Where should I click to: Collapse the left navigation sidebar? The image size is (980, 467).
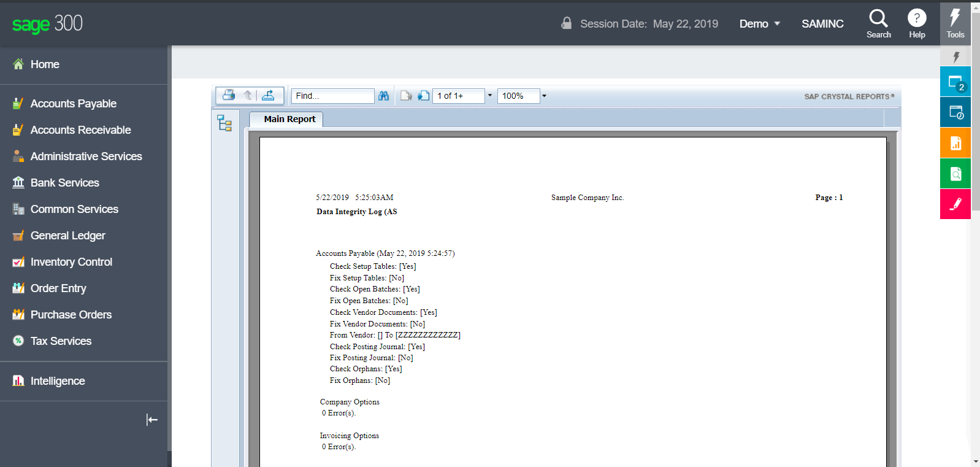[x=152, y=420]
